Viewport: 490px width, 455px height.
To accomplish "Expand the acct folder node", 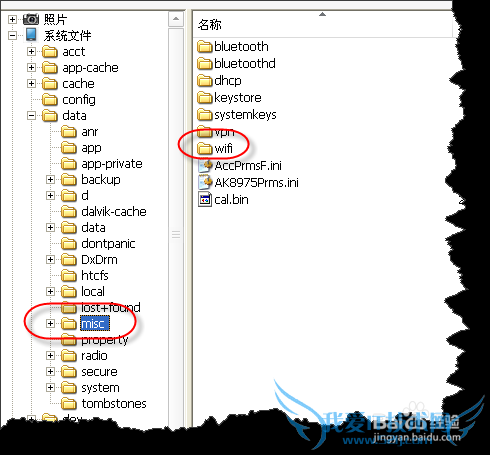I will 31,52.
